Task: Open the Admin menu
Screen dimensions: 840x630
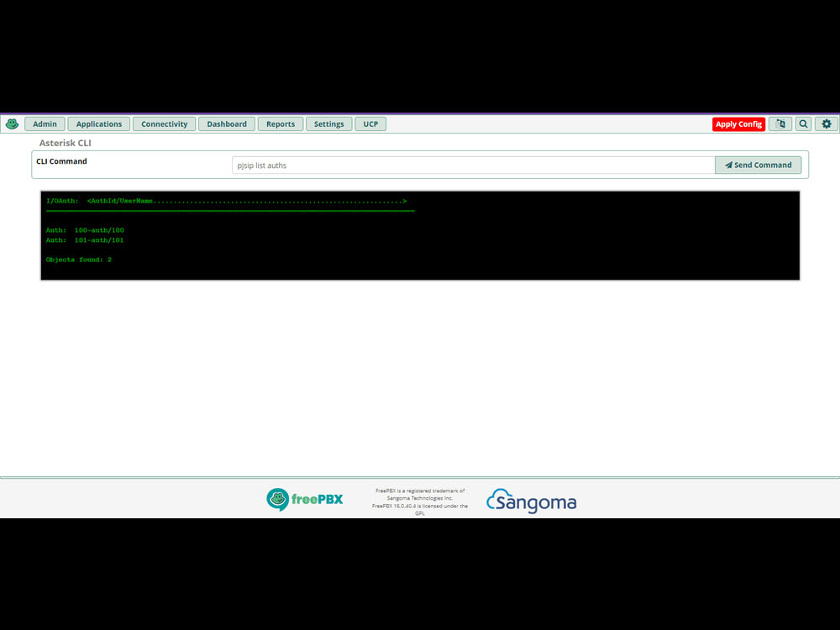Action: [45, 123]
